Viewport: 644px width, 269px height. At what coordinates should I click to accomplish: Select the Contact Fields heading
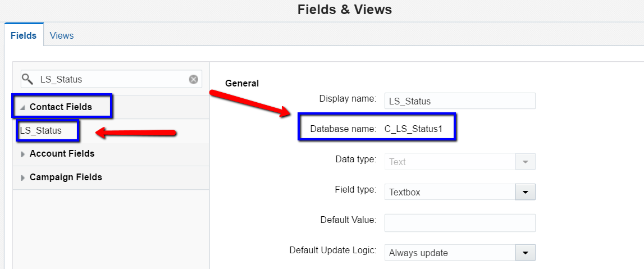point(61,107)
